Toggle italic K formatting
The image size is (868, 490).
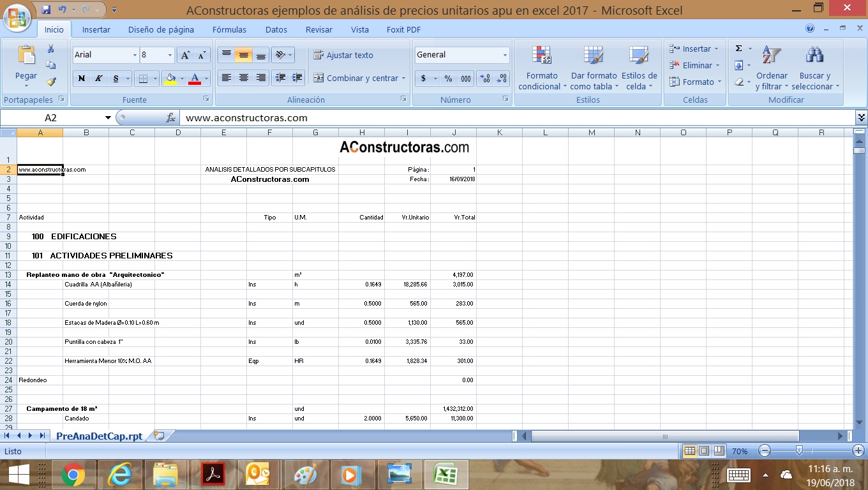pyautogui.click(x=98, y=78)
